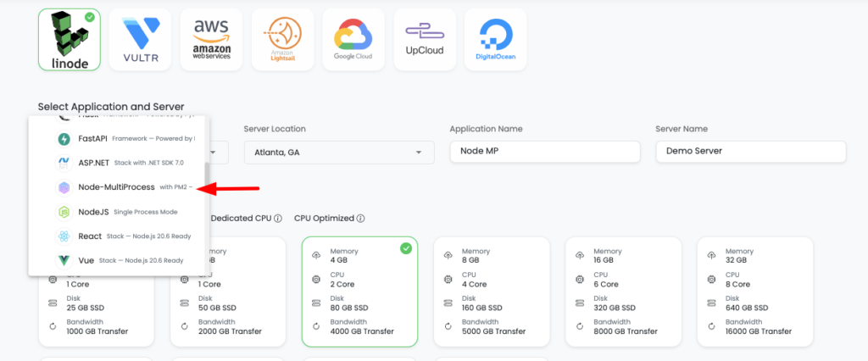
Task: Click memory icon on 16 GB plan
Action: tap(580, 255)
